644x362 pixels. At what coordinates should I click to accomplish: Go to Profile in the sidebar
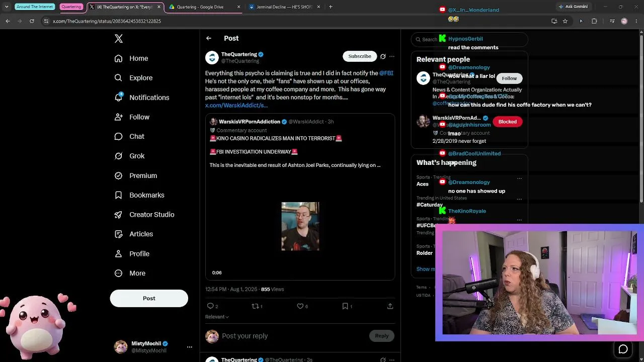pos(132,254)
